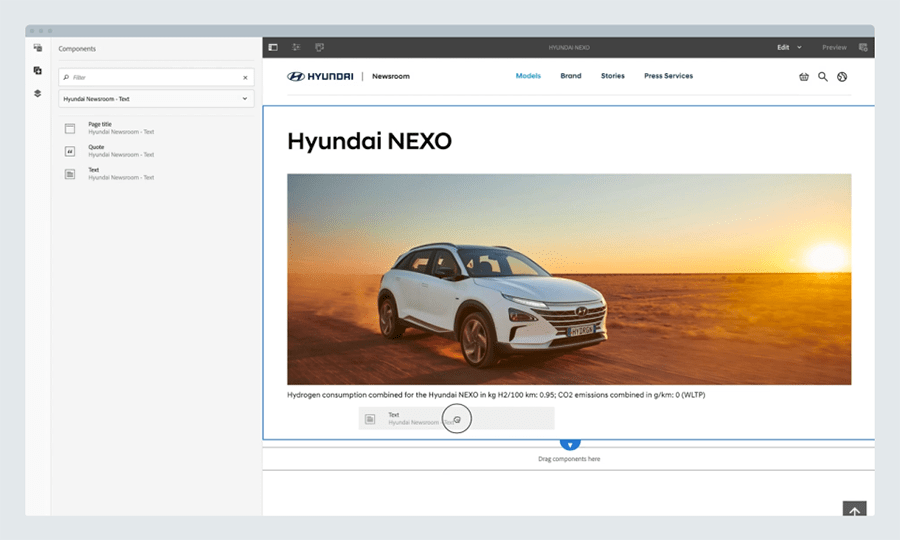900x540 pixels.
Task: Open the annotations icon beside Preview
Action: pos(863,47)
